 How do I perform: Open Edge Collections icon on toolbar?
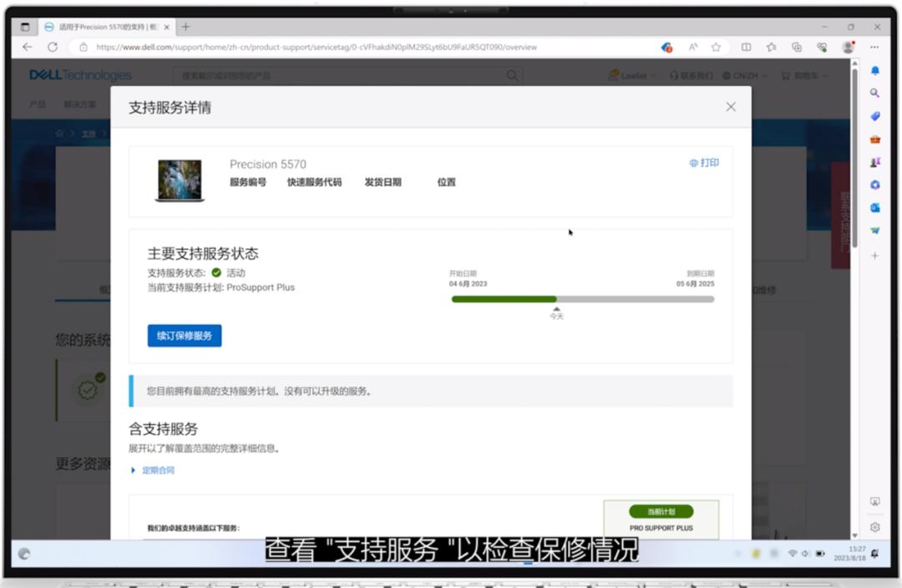797,47
